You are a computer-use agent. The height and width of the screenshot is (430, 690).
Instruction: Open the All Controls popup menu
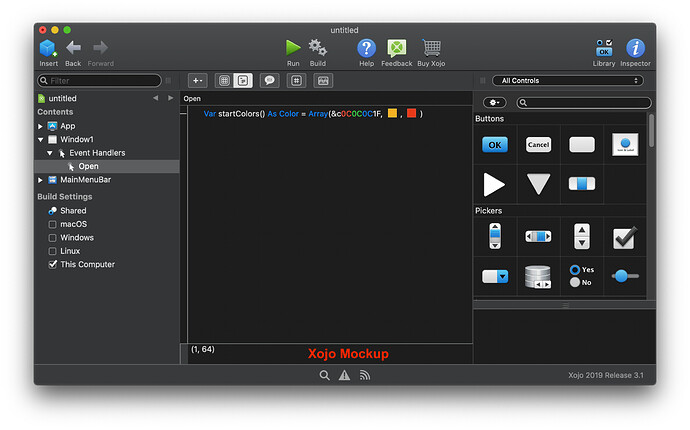(x=568, y=81)
